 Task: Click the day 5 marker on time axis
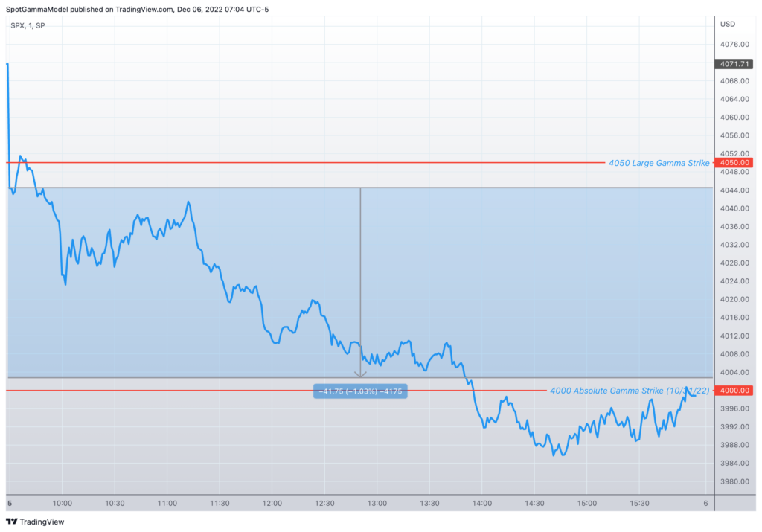[9, 504]
